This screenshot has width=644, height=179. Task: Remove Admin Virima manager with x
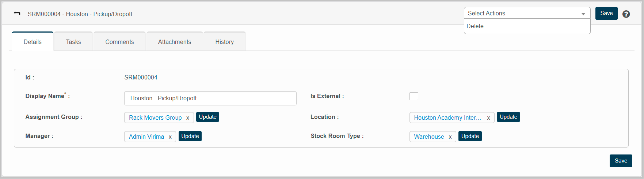170,137
